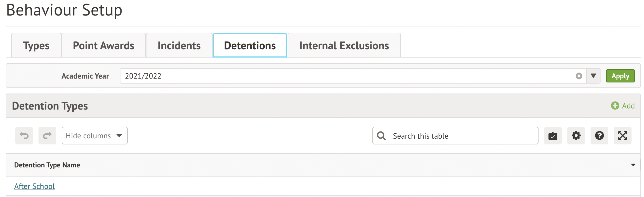Click the Academic Year 2021/2022 field

346,76
